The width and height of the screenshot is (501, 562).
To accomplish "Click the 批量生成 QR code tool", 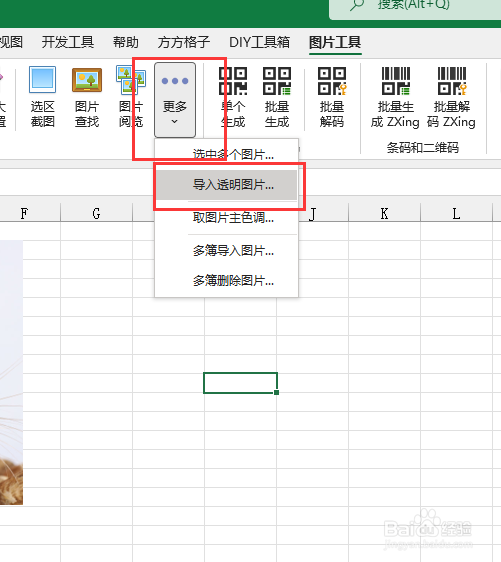I will point(277,97).
